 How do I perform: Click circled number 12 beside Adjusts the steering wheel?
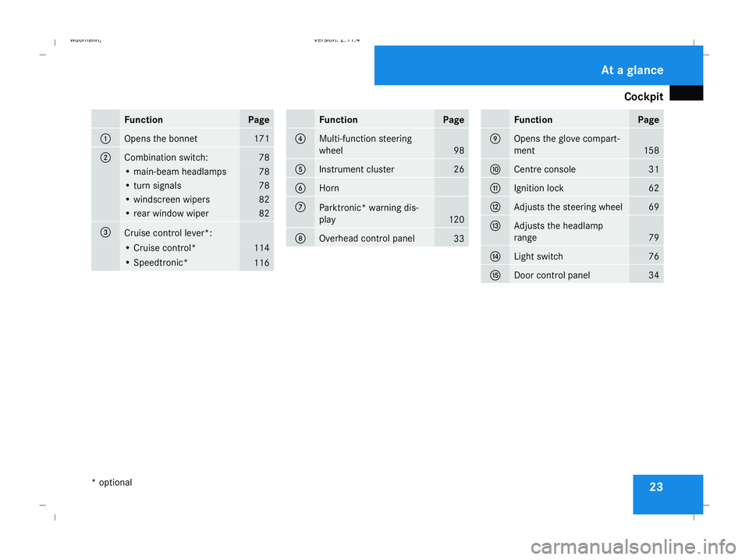click(495, 207)
